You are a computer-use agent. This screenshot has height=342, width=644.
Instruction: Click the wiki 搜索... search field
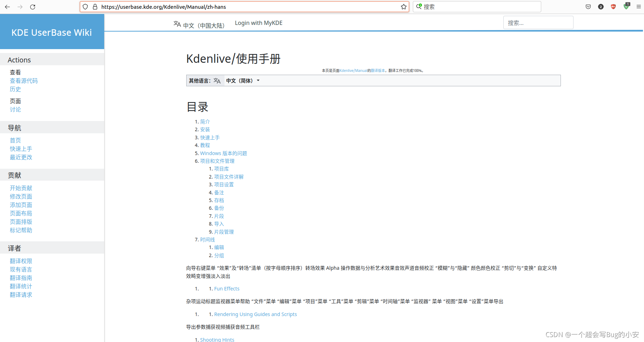[x=538, y=23]
